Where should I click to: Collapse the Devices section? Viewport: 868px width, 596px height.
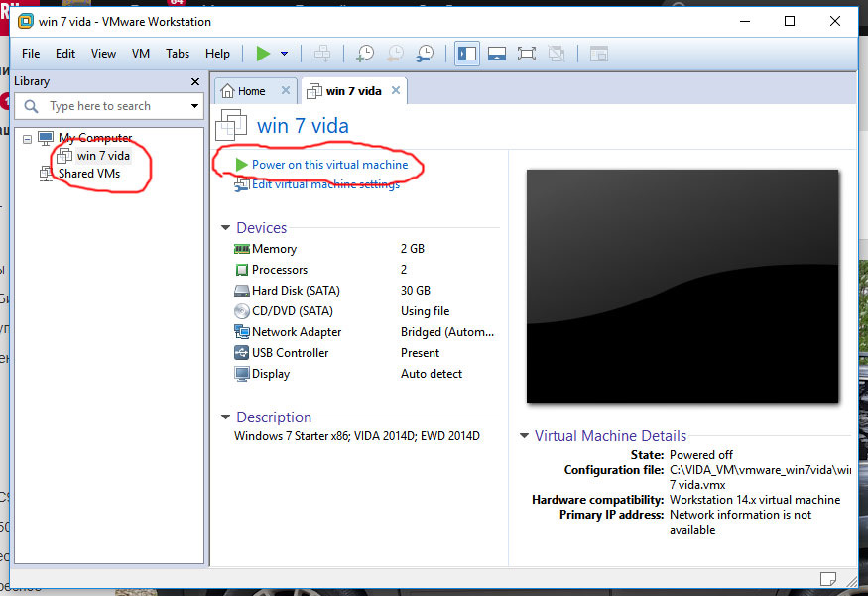click(x=225, y=227)
